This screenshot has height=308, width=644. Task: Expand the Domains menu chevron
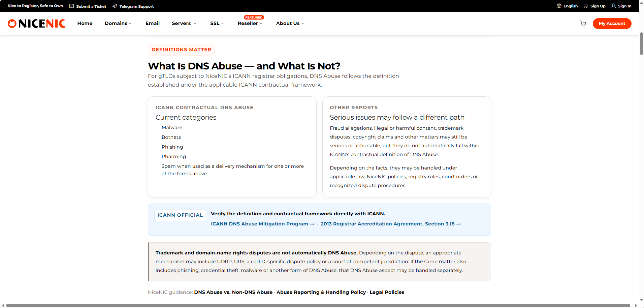[x=130, y=24]
